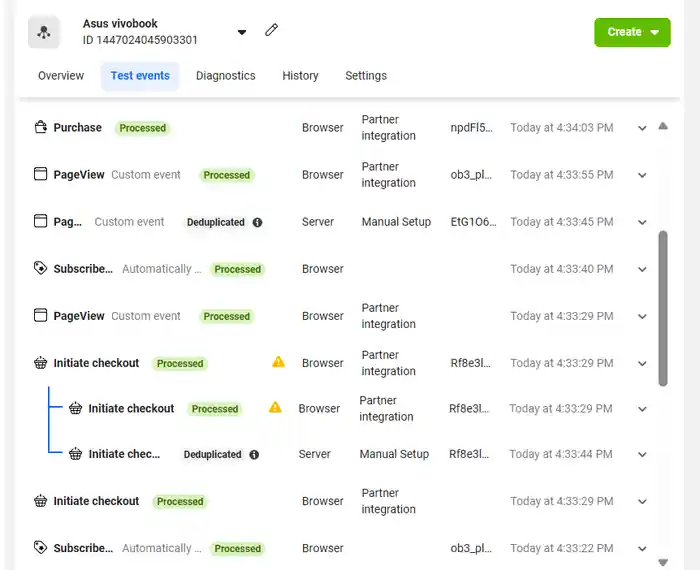Screen dimensions: 700x570
Task: Click the PageView 4:33:55 PM window icon
Action: (41, 174)
